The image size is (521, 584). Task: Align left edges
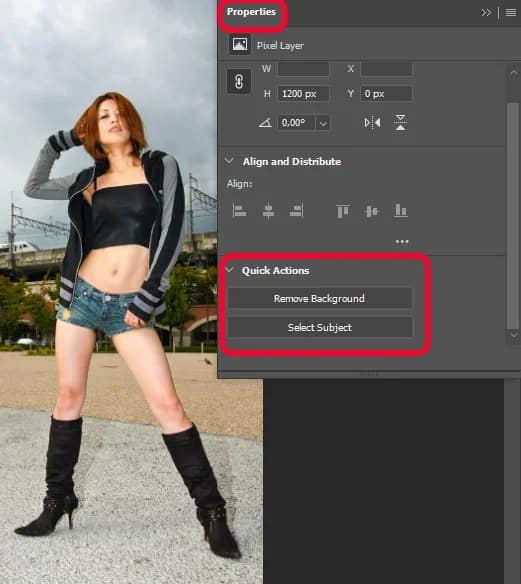(x=239, y=211)
